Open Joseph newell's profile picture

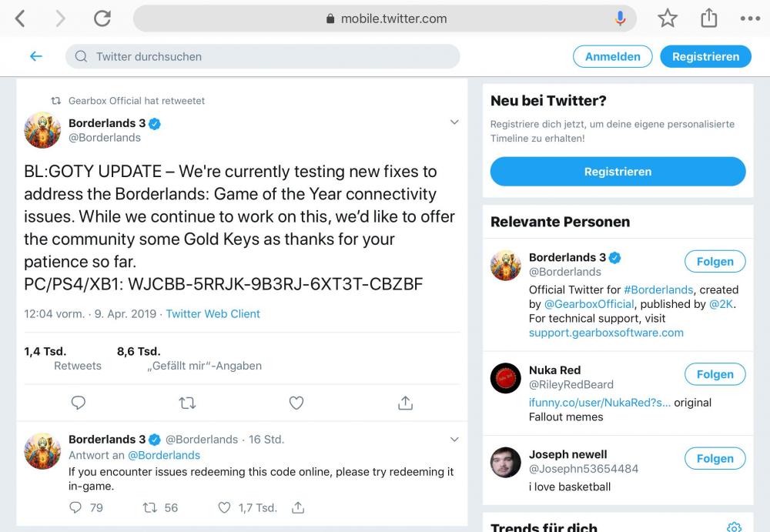506,462
